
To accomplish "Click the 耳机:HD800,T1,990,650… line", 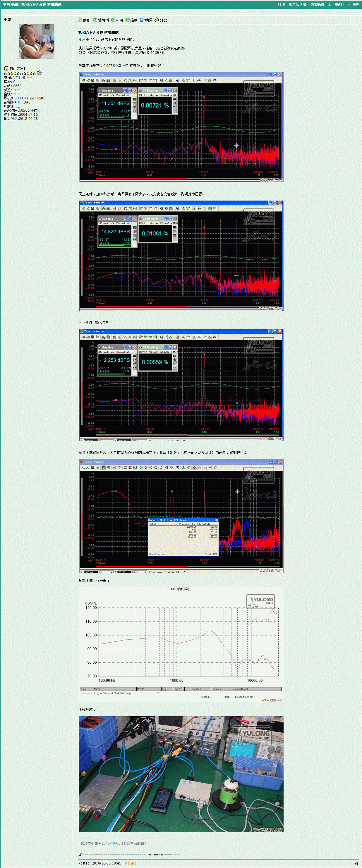I will (25, 98).
